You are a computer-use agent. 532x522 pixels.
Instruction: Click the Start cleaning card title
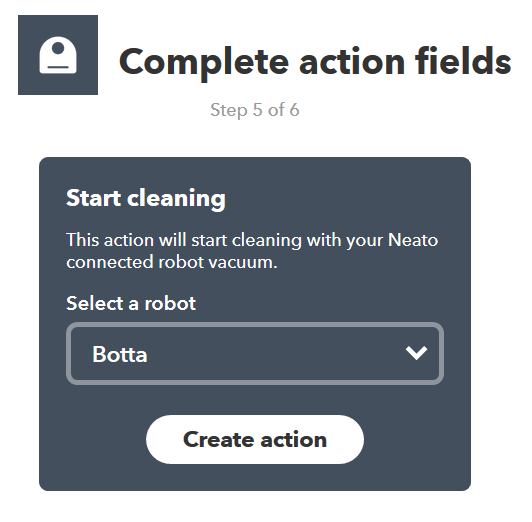[146, 198]
